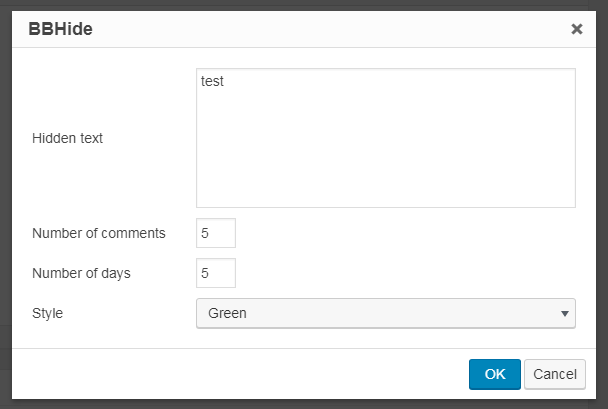
Task: Open the Style dropdown showing Green
Action: coord(386,313)
